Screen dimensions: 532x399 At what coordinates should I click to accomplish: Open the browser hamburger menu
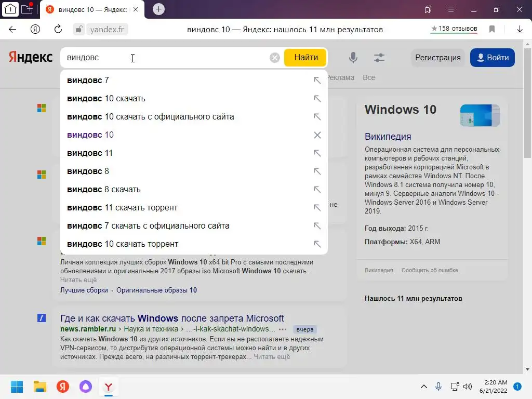click(x=451, y=9)
